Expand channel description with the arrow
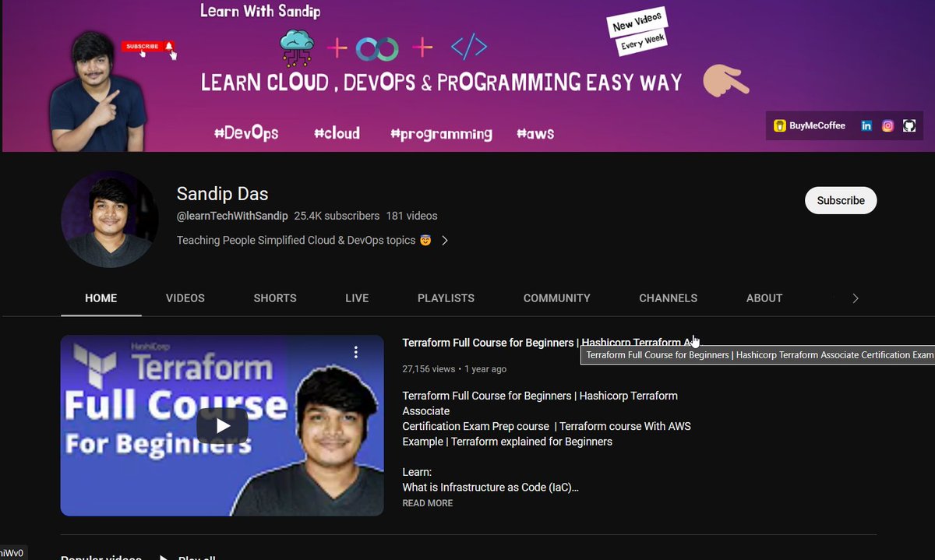Viewport: 935px width, 560px height. point(445,241)
